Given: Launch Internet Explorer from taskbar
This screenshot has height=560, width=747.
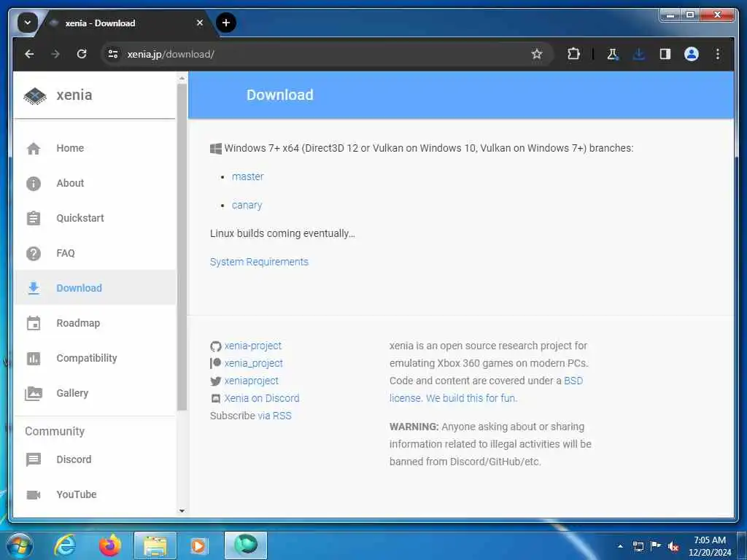Looking at the screenshot, I should coord(65,545).
